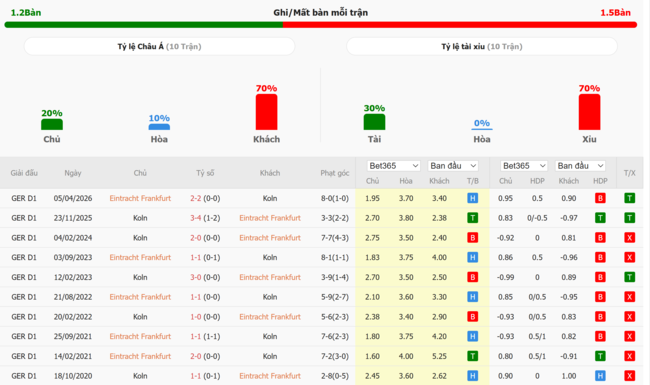Click score 3-0 (0-0) in 12/02/2023 row
Image resolution: width=650 pixels, height=385 pixels.
[205, 277]
